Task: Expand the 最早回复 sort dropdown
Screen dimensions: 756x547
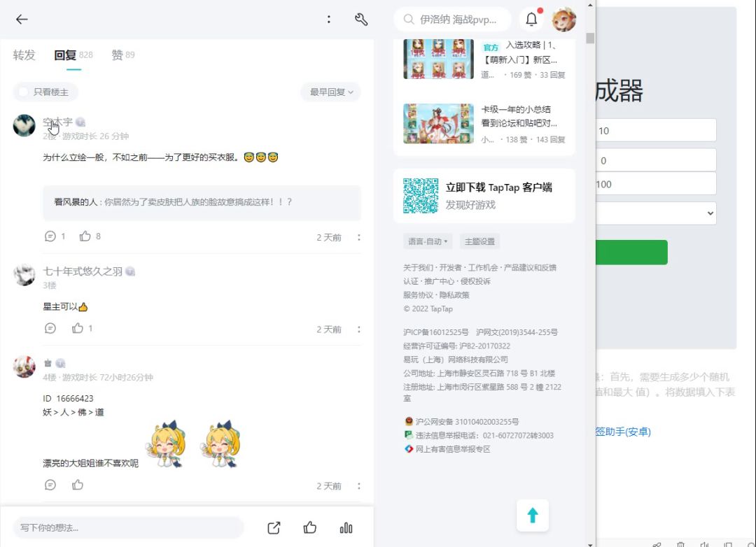Action: (x=330, y=92)
